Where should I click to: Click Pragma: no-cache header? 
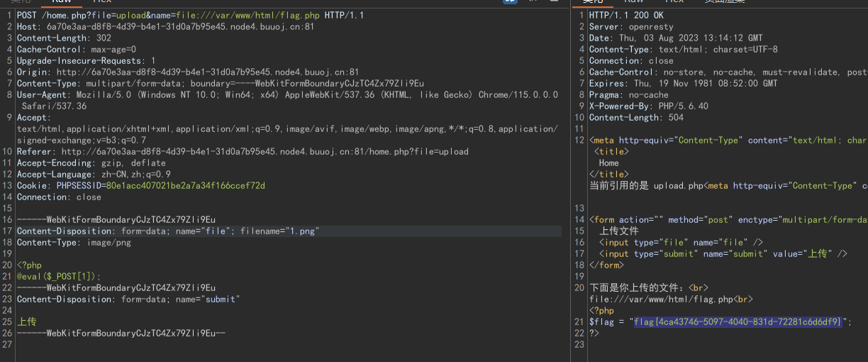pyautogui.click(x=629, y=94)
